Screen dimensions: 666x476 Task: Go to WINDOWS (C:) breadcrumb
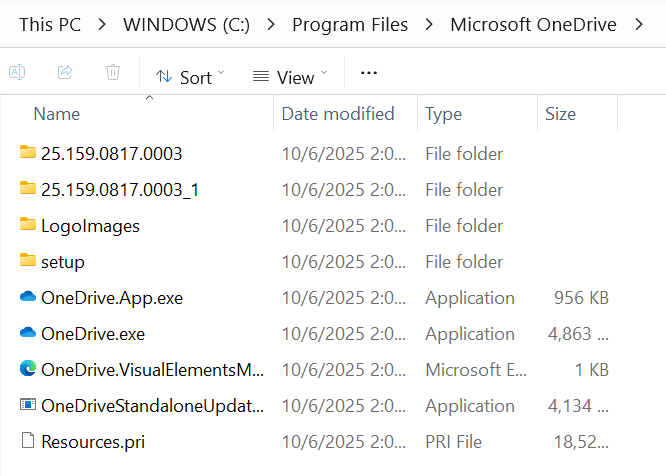187,25
